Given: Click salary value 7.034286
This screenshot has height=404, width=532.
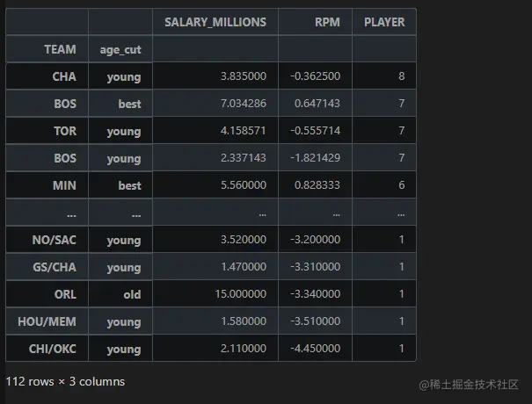Looking at the screenshot, I should tap(244, 104).
